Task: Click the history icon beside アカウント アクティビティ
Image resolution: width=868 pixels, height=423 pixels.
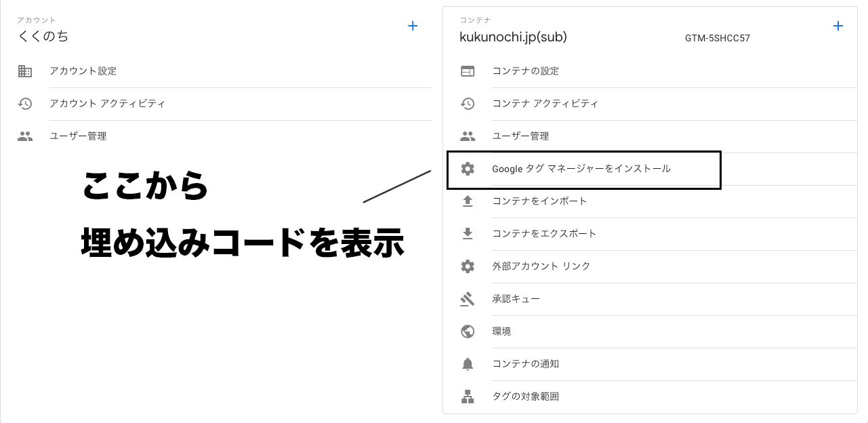Action: coord(25,104)
